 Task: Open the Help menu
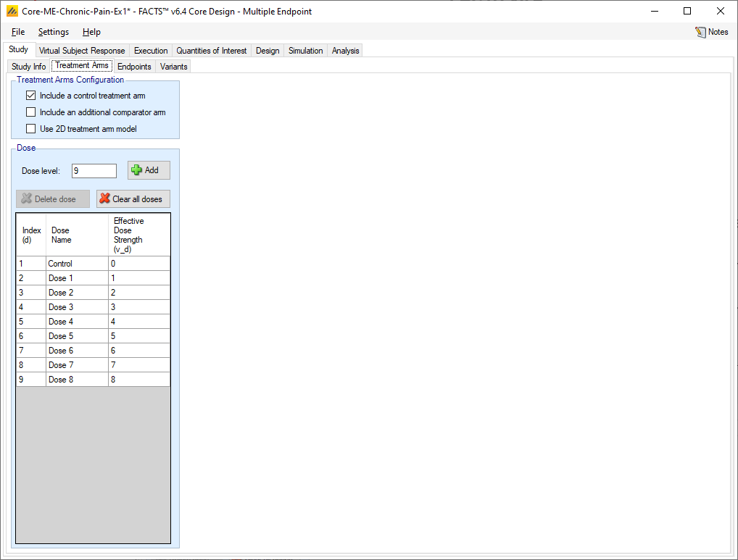click(x=91, y=32)
